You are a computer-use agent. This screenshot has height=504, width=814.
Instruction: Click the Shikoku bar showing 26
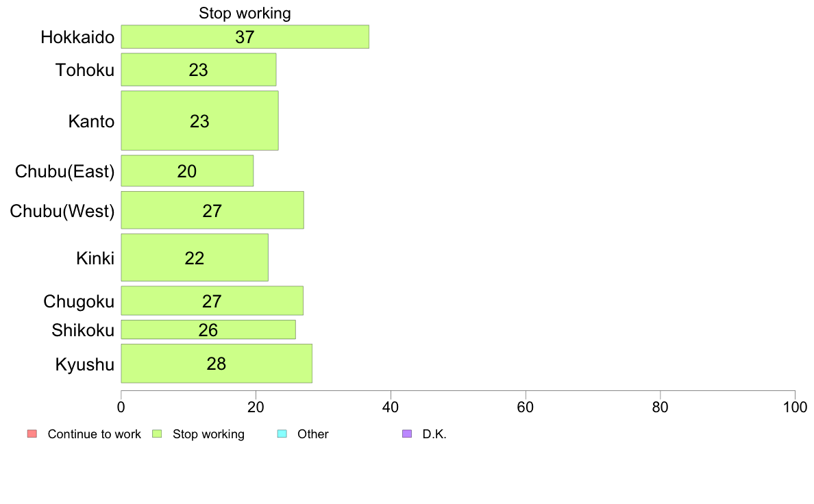[208, 329]
